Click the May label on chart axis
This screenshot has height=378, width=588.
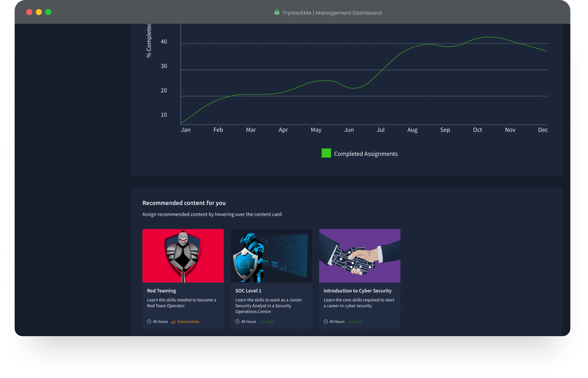(x=316, y=130)
